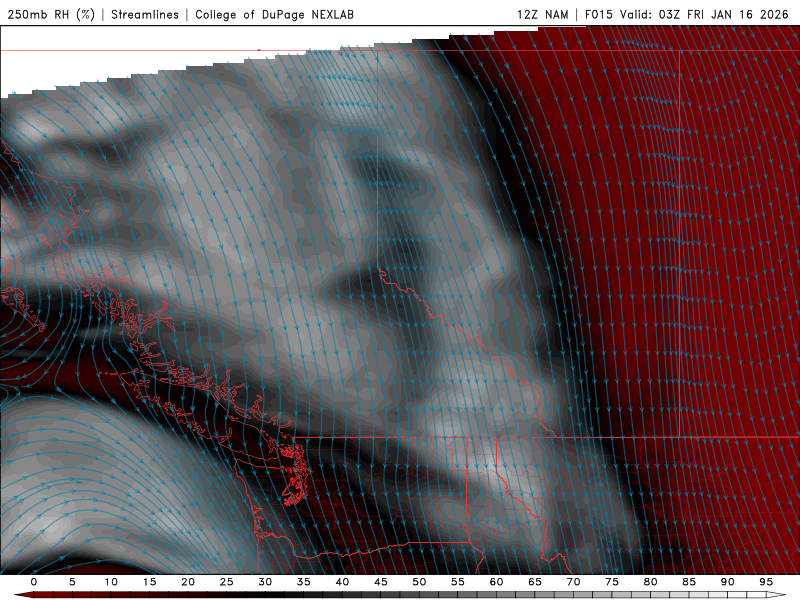Click the legend value "35"

tap(304, 582)
